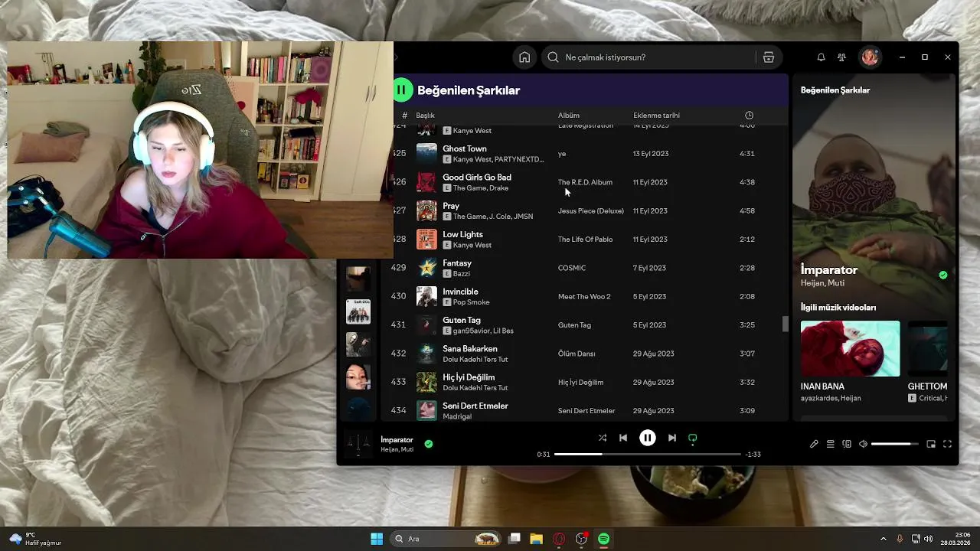Viewport: 980px width, 551px height.
Task: Skip to next track
Action: (x=671, y=438)
